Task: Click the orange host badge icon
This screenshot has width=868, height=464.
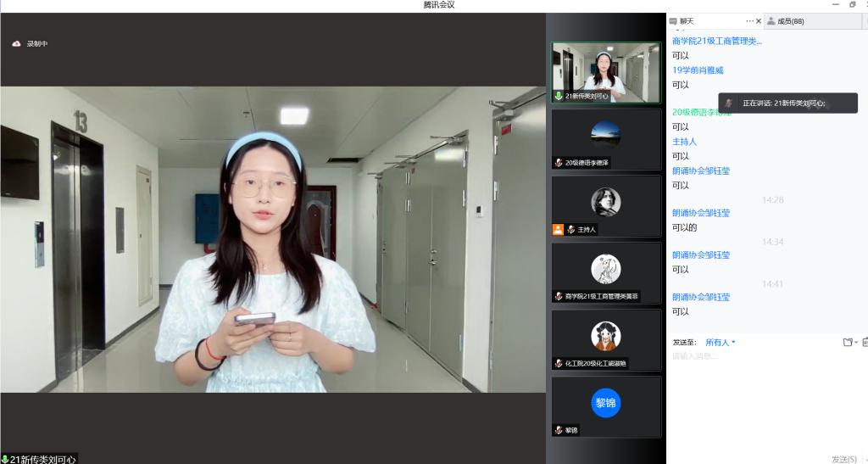Action: coord(558,229)
